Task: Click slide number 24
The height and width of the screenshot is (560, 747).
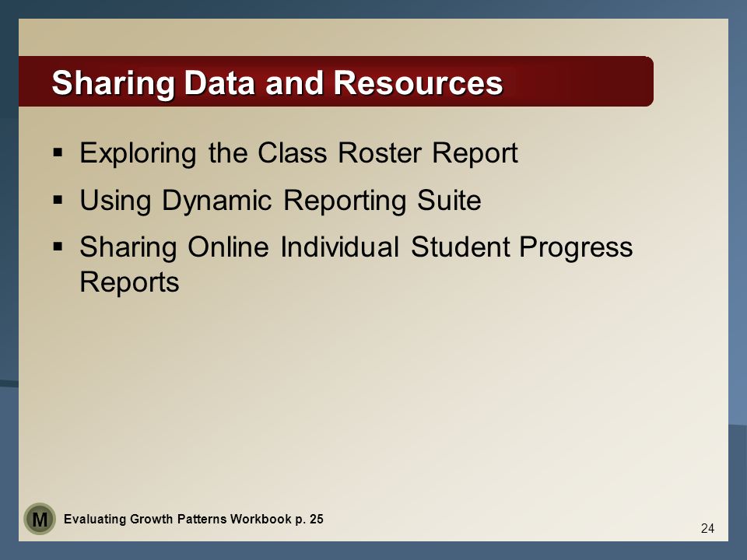Action: click(707, 528)
